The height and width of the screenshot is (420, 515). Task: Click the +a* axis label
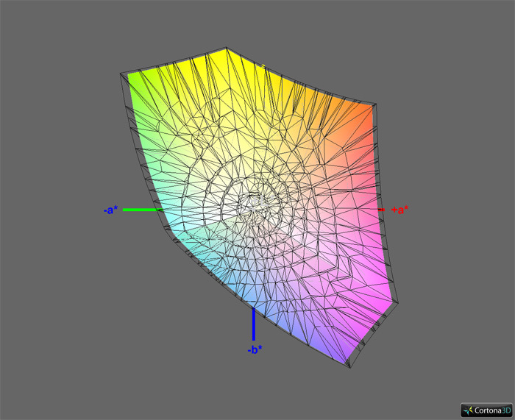coord(400,210)
